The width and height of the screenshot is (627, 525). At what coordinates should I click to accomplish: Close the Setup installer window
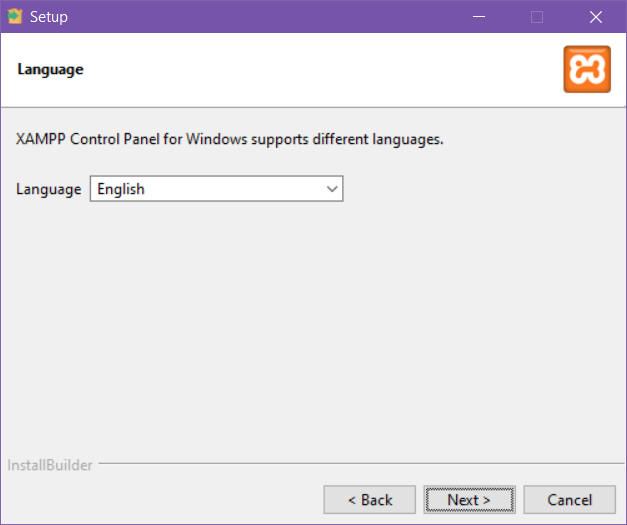[x=596, y=17]
